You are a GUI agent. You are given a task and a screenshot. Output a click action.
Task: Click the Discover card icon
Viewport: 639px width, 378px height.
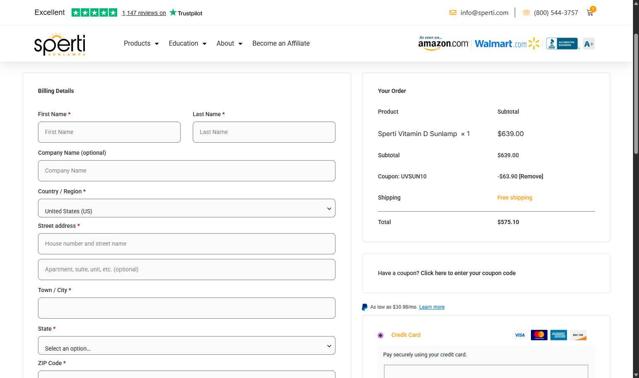[578, 335]
